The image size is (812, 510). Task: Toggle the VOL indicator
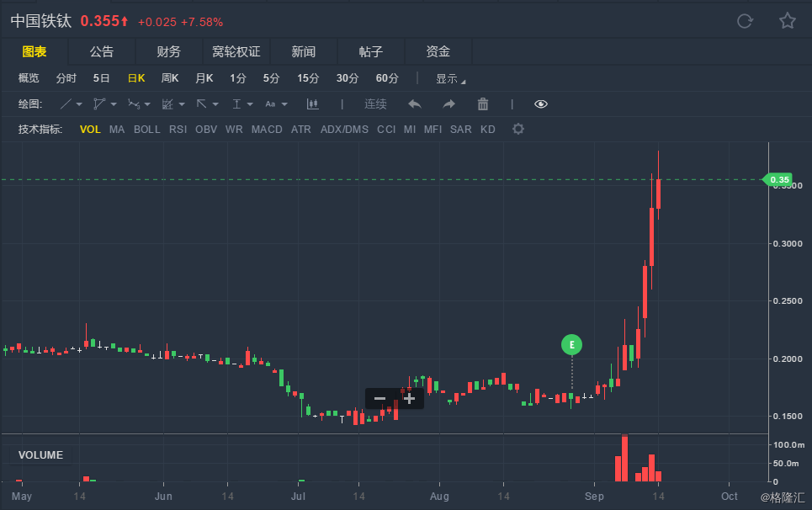[90, 130]
